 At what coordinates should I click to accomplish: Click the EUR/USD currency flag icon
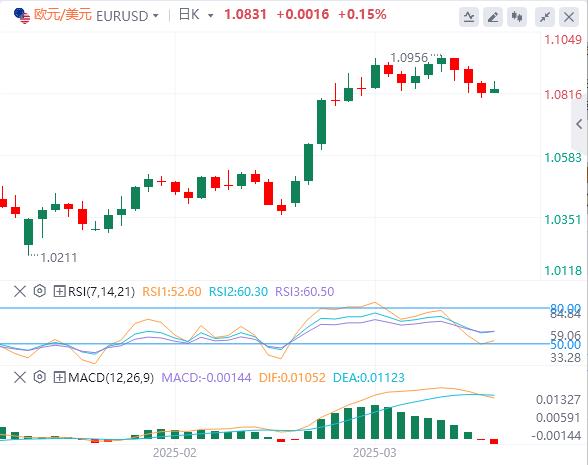click(x=21, y=15)
